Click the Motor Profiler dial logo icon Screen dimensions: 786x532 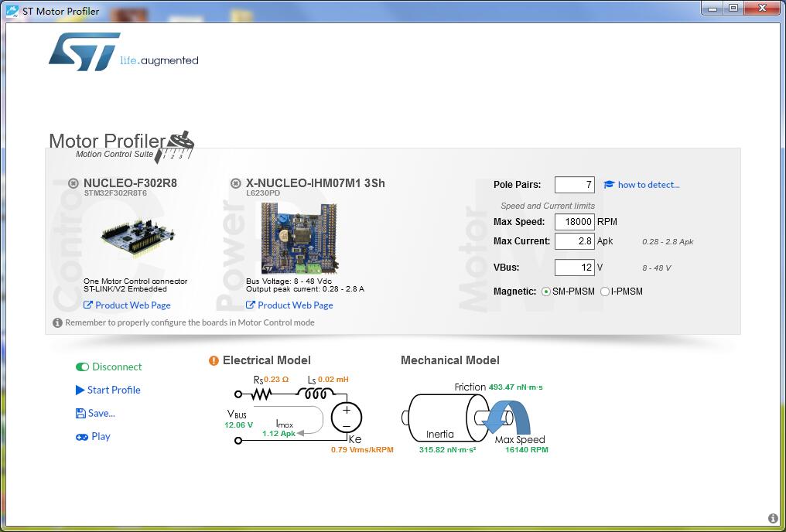pyautogui.click(x=175, y=147)
